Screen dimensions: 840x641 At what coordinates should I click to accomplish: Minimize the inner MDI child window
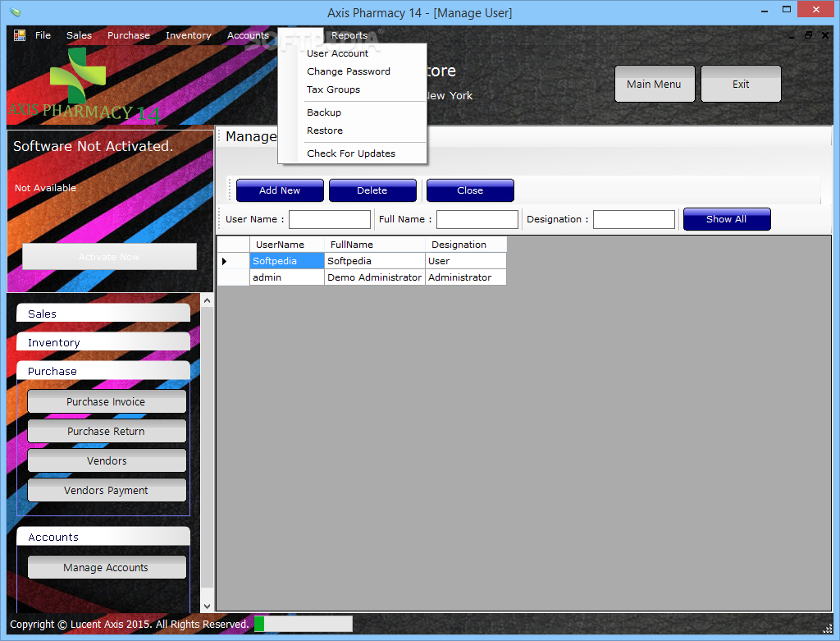tap(792, 35)
